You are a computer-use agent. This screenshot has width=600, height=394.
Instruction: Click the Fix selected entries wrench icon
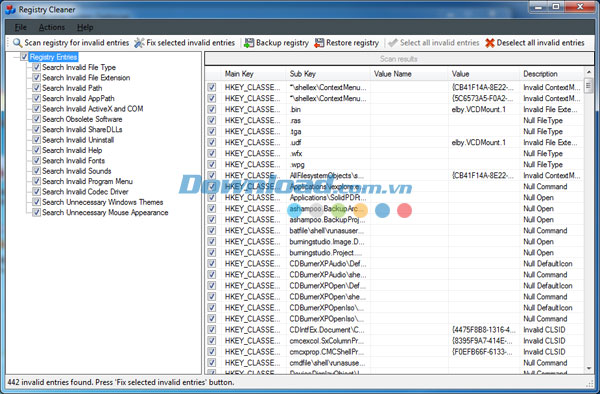coord(139,43)
